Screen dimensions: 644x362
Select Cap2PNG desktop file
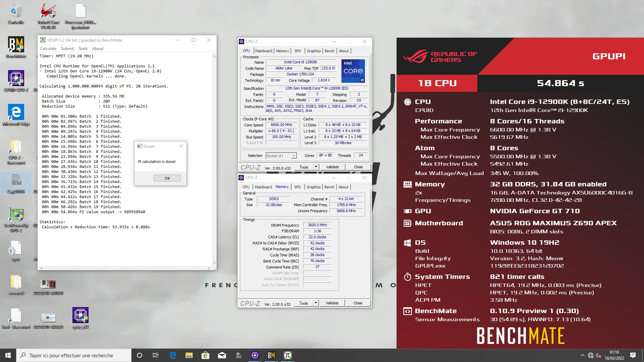pos(16,183)
